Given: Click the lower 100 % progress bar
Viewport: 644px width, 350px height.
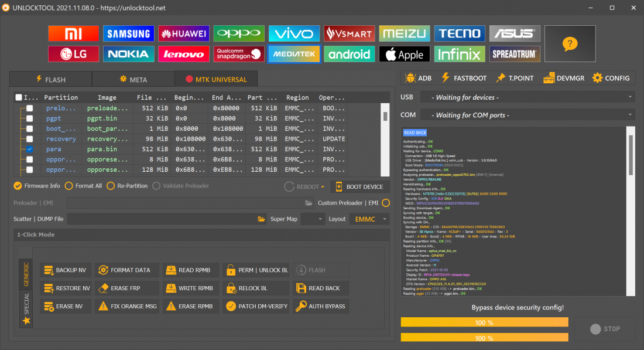Looking at the screenshot, I should (485, 338).
